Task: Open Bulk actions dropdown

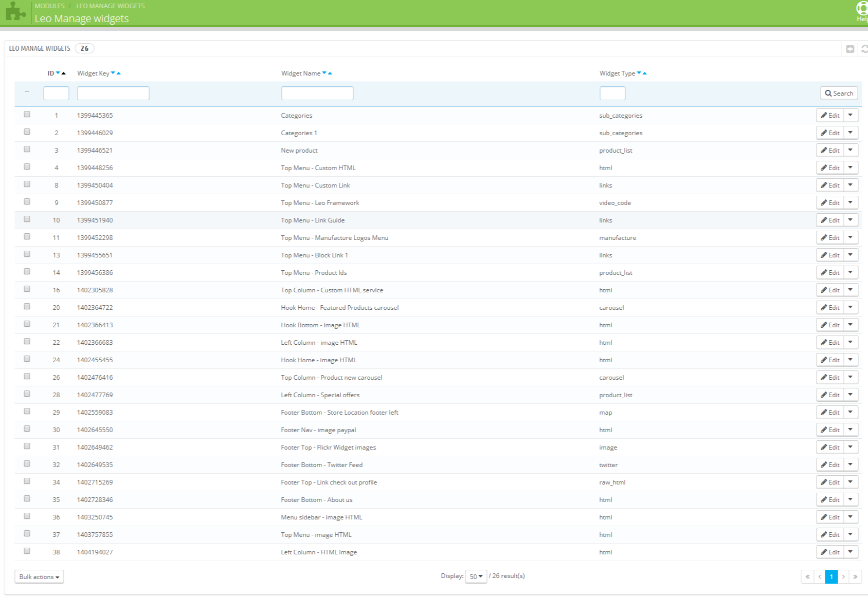Action: pyautogui.click(x=39, y=576)
